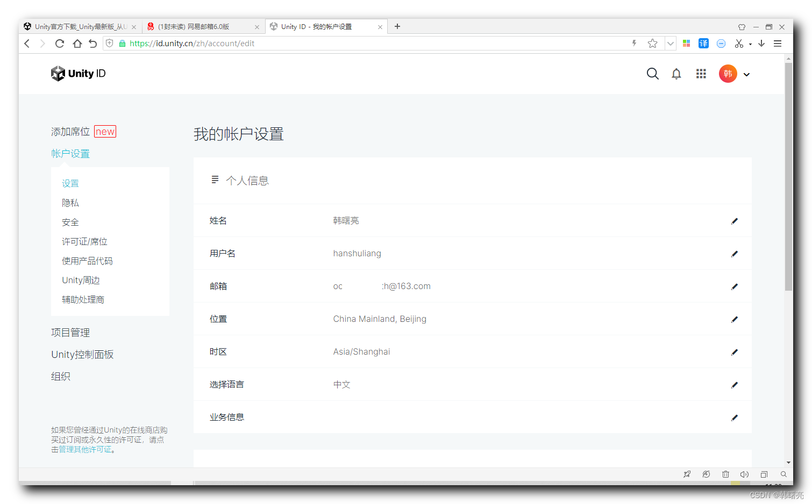Go back with browser back arrow
This screenshot has width=812, height=504.
point(27,44)
